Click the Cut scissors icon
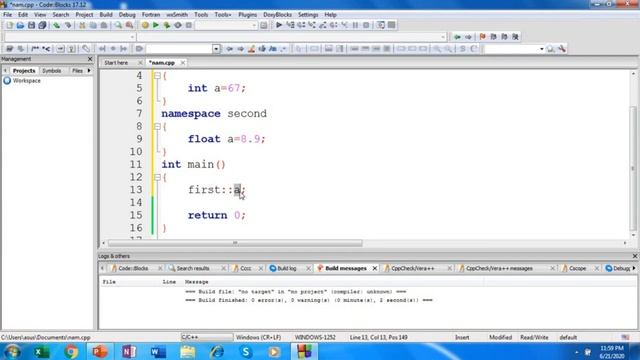Screen dimensions: 640x360 click(x=82, y=25)
